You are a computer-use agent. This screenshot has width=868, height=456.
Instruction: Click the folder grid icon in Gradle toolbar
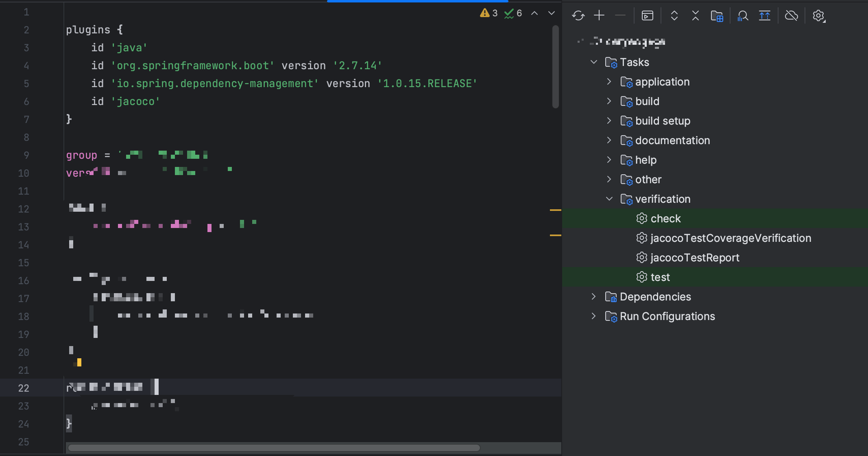[717, 16]
